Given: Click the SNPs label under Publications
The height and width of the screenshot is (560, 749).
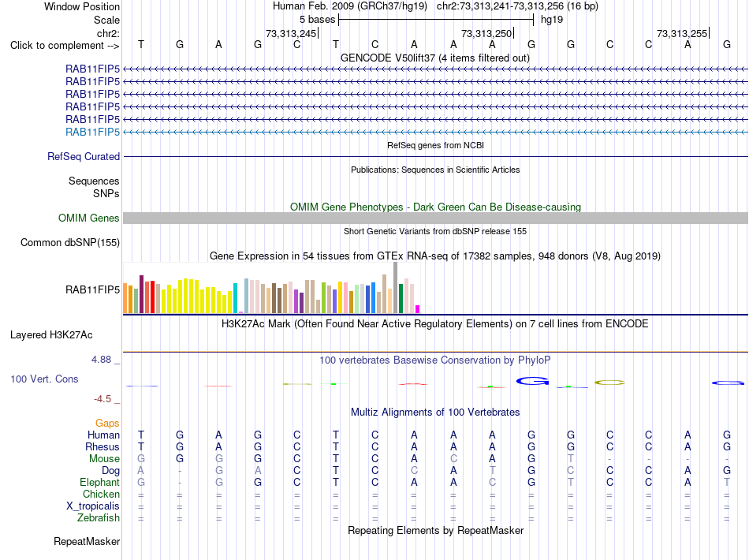Looking at the screenshot, I should point(106,193).
